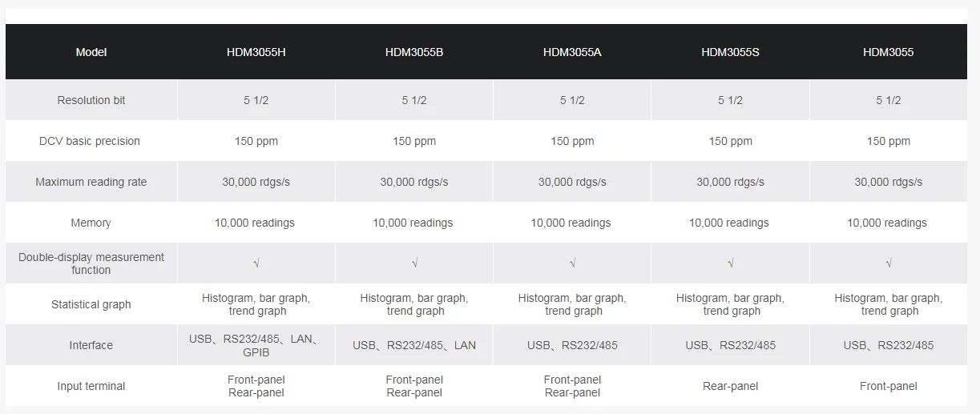The image size is (980, 414).
Task: Click the cell with USB, RS232/485, LAN, GPIB
Action: [256, 345]
